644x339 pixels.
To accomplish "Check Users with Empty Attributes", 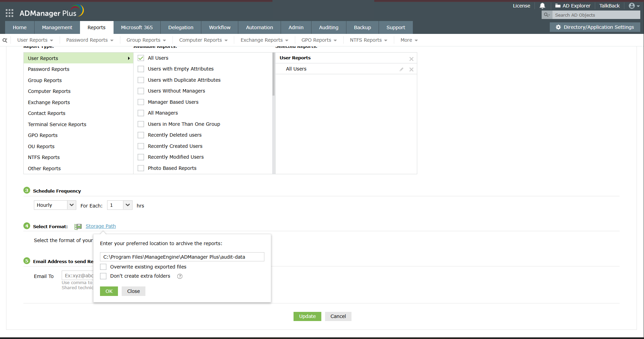I will click(x=141, y=69).
